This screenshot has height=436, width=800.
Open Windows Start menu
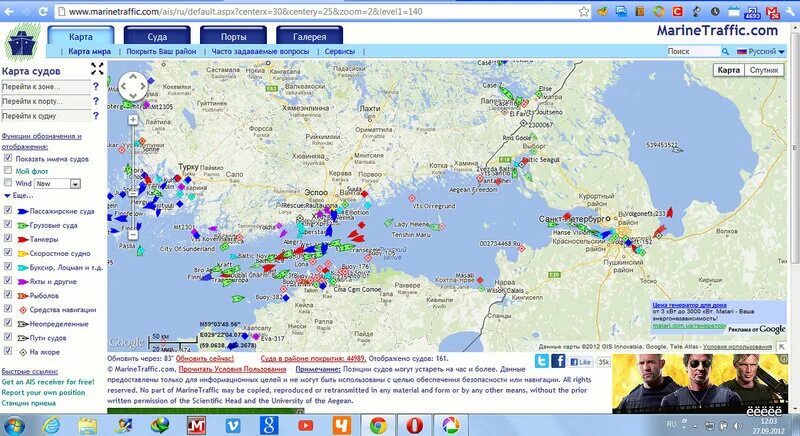[14, 425]
